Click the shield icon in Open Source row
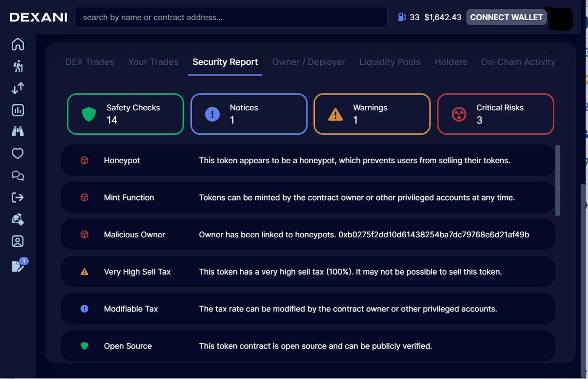 click(84, 346)
